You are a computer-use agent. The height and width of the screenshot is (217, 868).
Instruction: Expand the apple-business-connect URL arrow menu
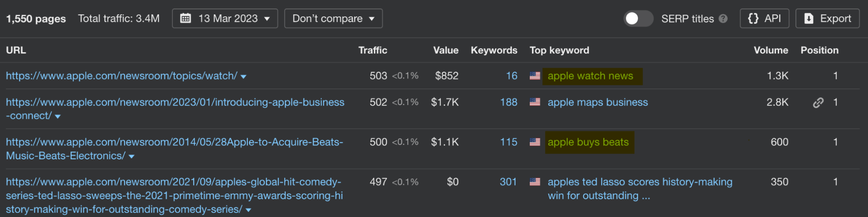pos(58,117)
